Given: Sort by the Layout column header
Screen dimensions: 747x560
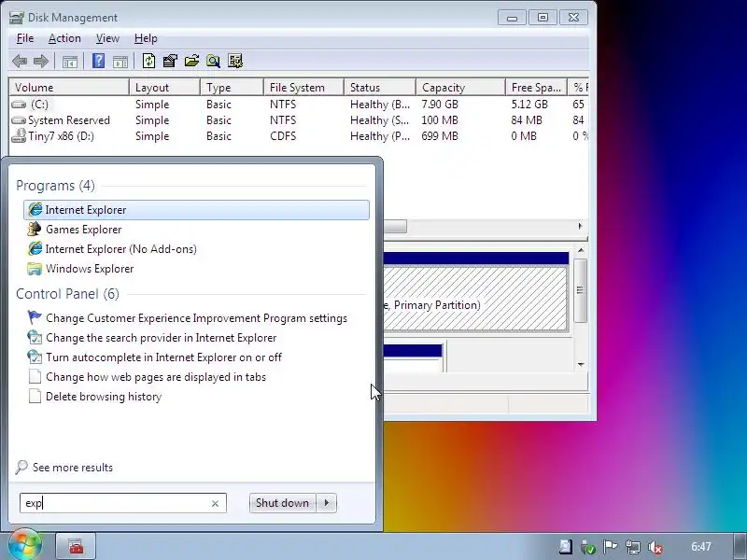Looking at the screenshot, I should pyautogui.click(x=165, y=88).
